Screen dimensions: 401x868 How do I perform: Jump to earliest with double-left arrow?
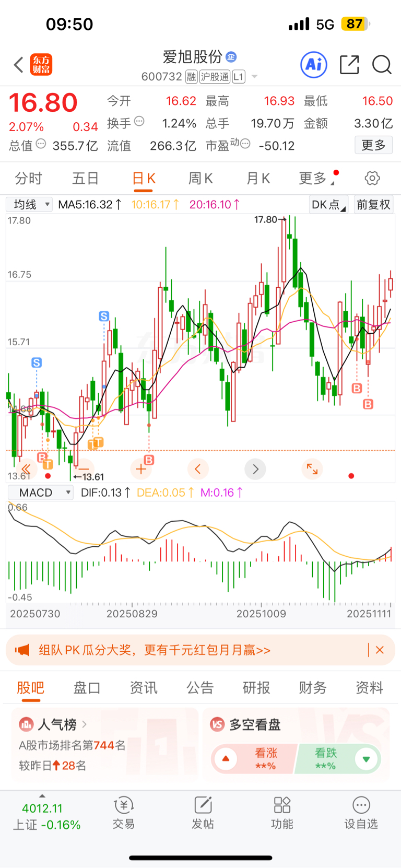pyautogui.click(x=26, y=469)
